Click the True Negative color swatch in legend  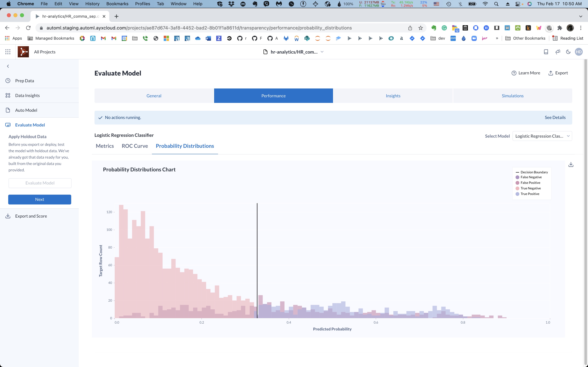tap(518, 188)
